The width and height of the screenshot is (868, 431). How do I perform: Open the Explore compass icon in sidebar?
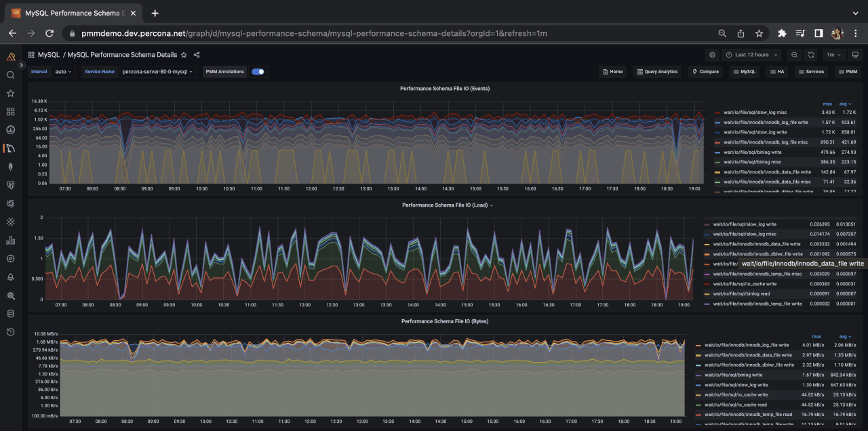click(10, 258)
